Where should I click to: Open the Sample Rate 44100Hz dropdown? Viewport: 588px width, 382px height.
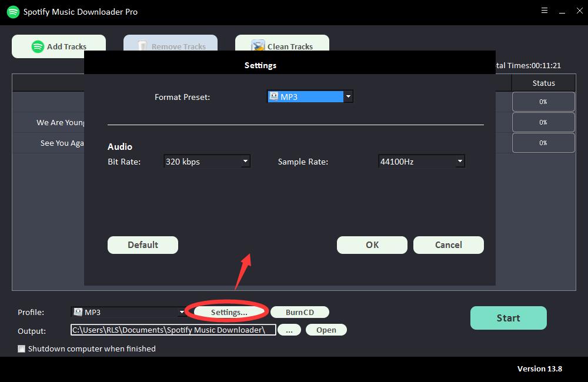click(460, 161)
